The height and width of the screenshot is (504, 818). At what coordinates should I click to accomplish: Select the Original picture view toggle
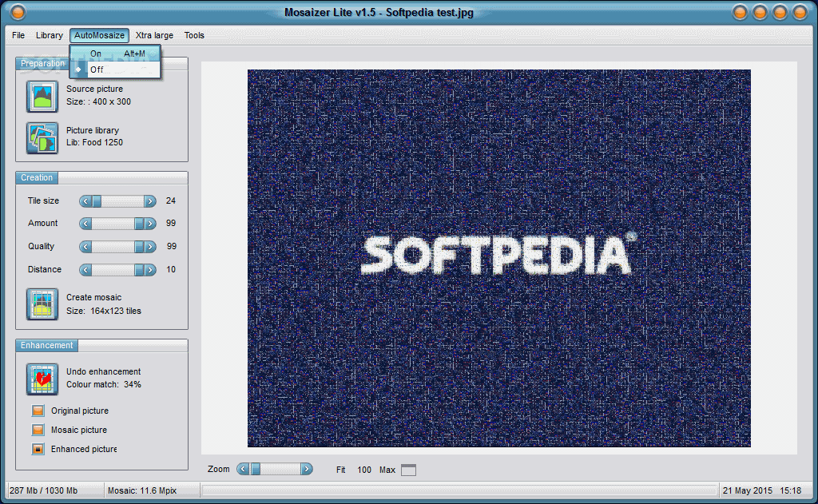(38, 411)
